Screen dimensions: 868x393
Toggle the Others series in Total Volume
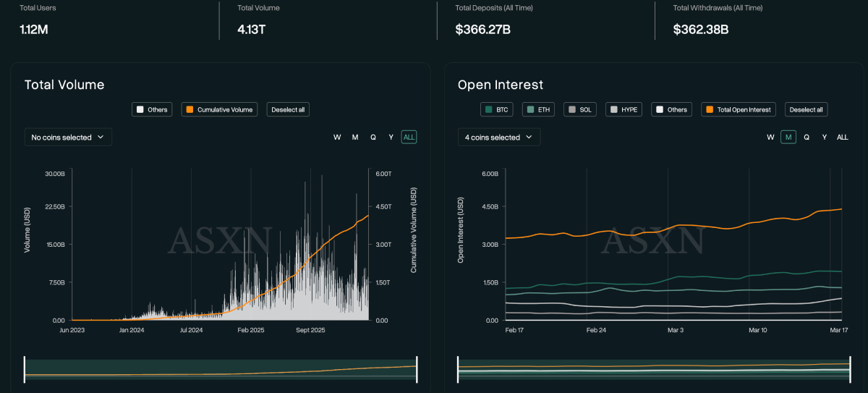[x=152, y=110]
